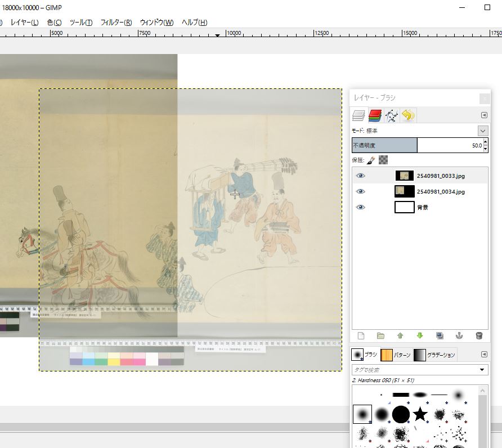502x448 pixels.
Task: Select the 2540981_0033.jpg layer thumbnail
Action: [404, 176]
